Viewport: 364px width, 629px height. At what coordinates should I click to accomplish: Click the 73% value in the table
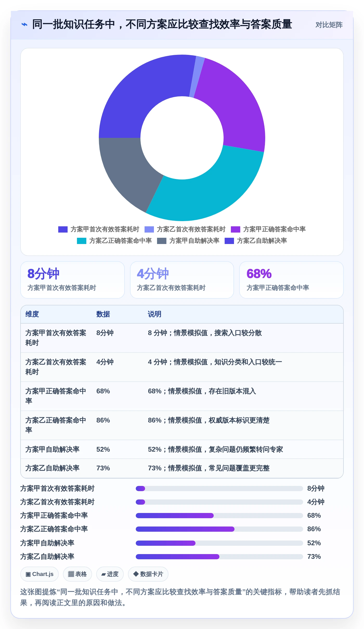[103, 468]
